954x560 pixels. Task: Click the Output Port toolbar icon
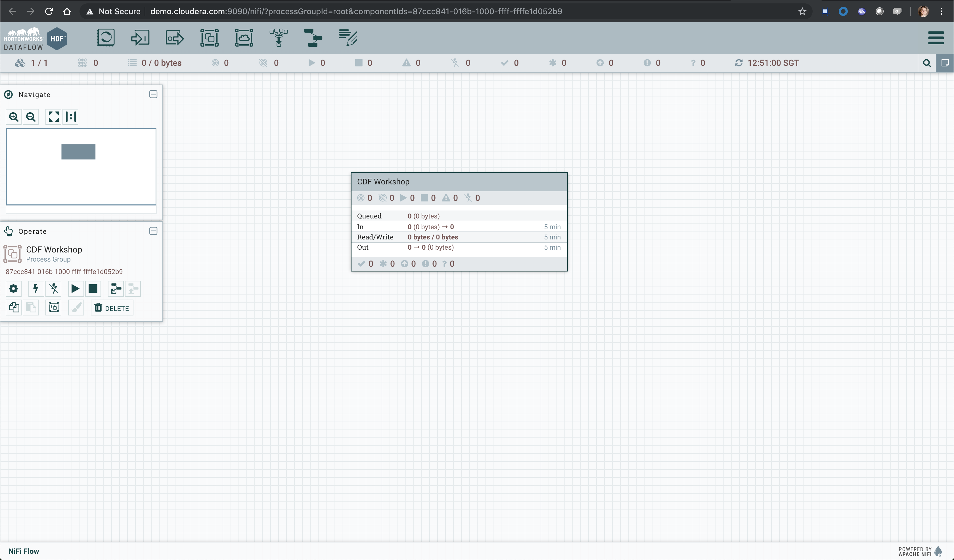click(175, 37)
